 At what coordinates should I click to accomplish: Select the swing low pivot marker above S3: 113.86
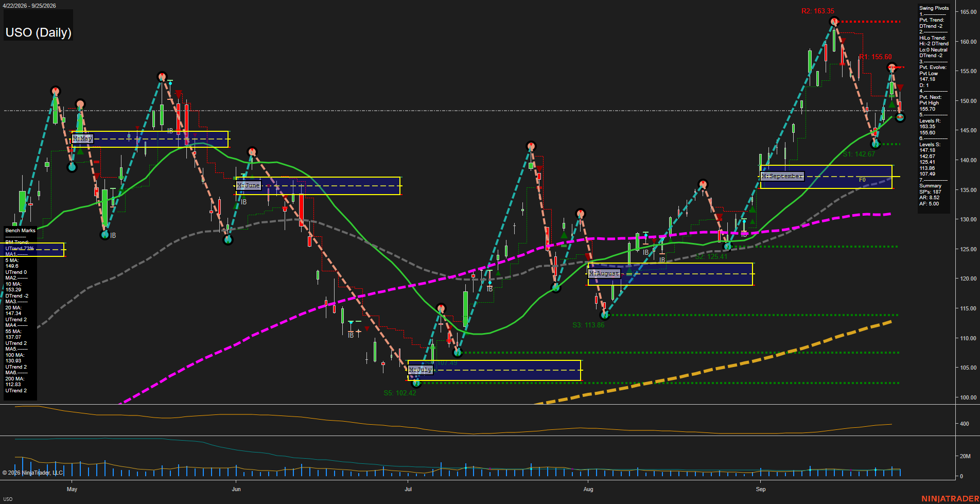[605, 315]
